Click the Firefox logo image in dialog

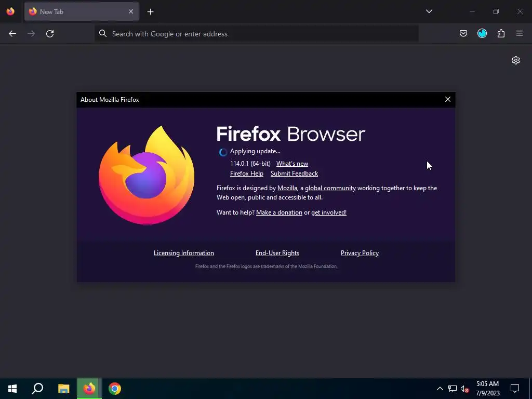click(147, 175)
